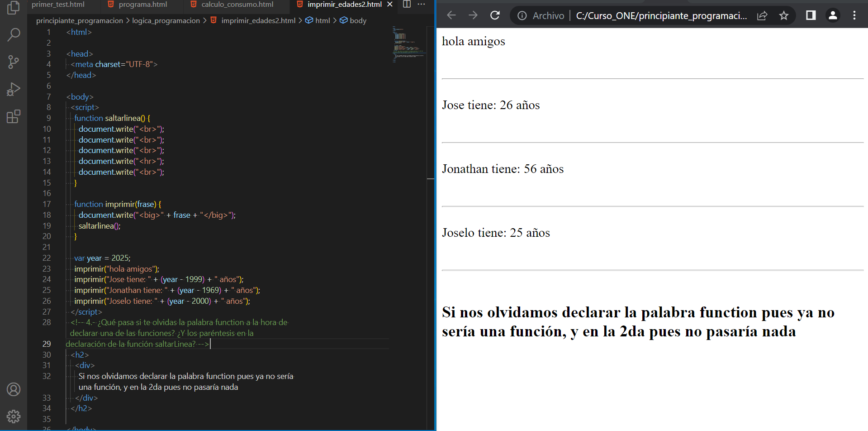This screenshot has width=868, height=431.
Task: Open the Chrome three-dot menu
Action: click(854, 15)
